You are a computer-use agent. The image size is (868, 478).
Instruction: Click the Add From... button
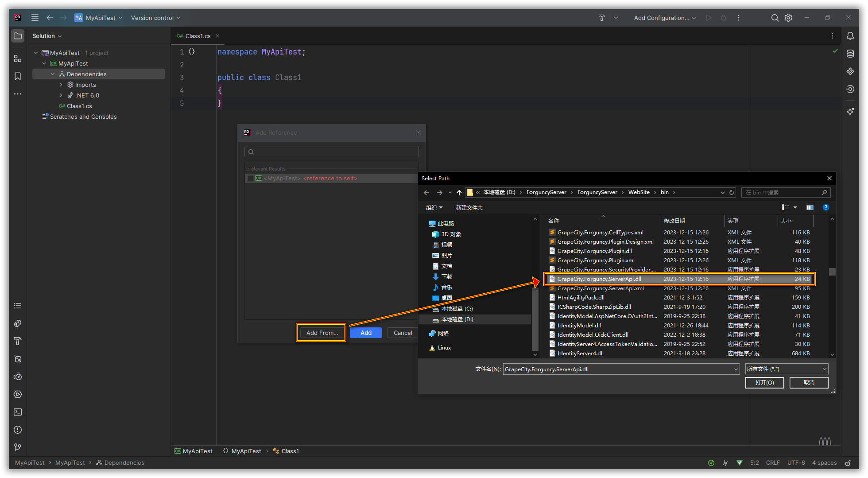click(x=322, y=333)
